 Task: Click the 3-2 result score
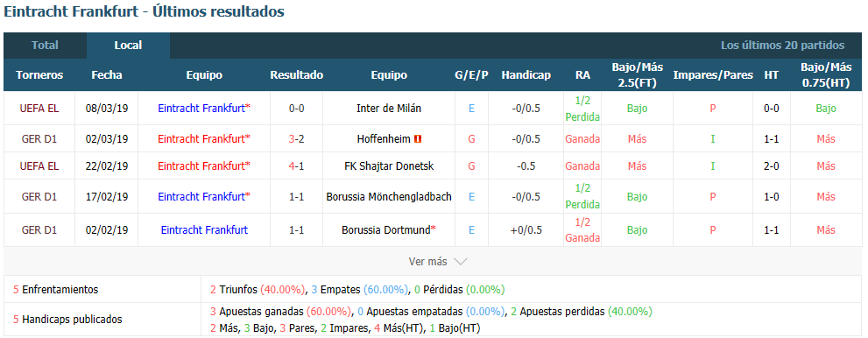tap(297, 139)
